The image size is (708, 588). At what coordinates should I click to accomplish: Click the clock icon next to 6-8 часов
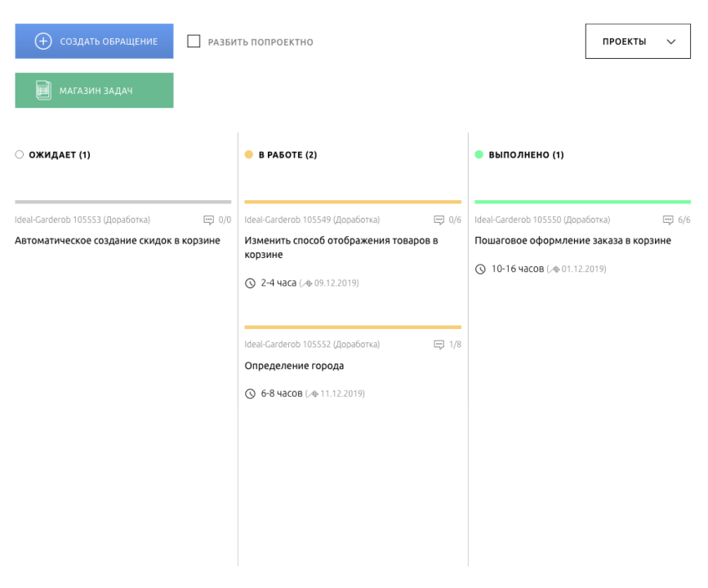coord(250,394)
